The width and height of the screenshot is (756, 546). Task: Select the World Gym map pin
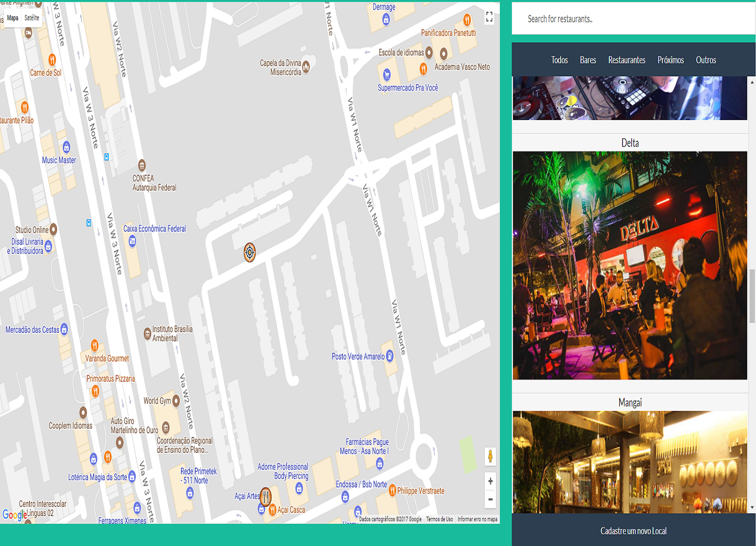coord(176,401)
